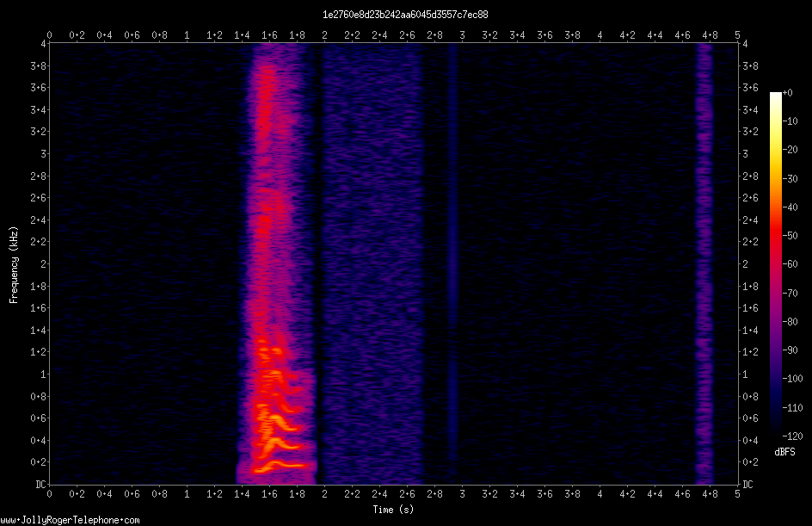Image resolution: width=812 pixels, height=526 pixels.
Task: Click the '0' tick on the bottom time axis
Action: [x=49, y=494]
